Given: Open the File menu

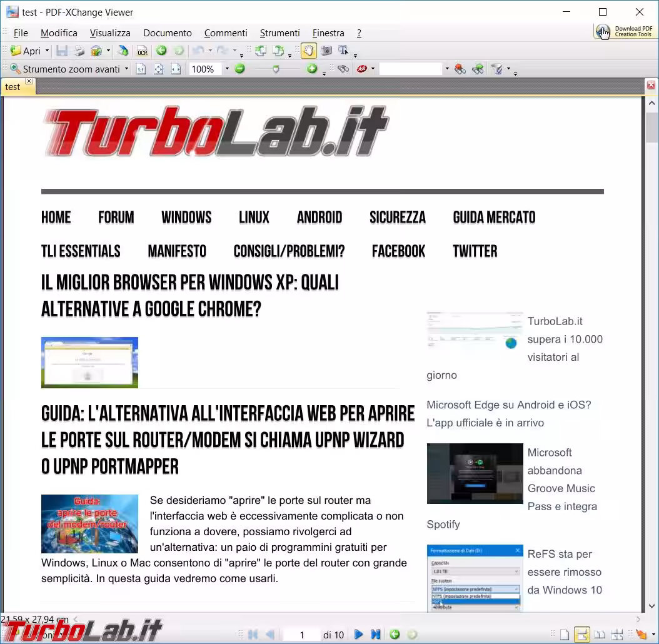Looking at the screenshot, I should pyautogui.click(x=21, y=33).
